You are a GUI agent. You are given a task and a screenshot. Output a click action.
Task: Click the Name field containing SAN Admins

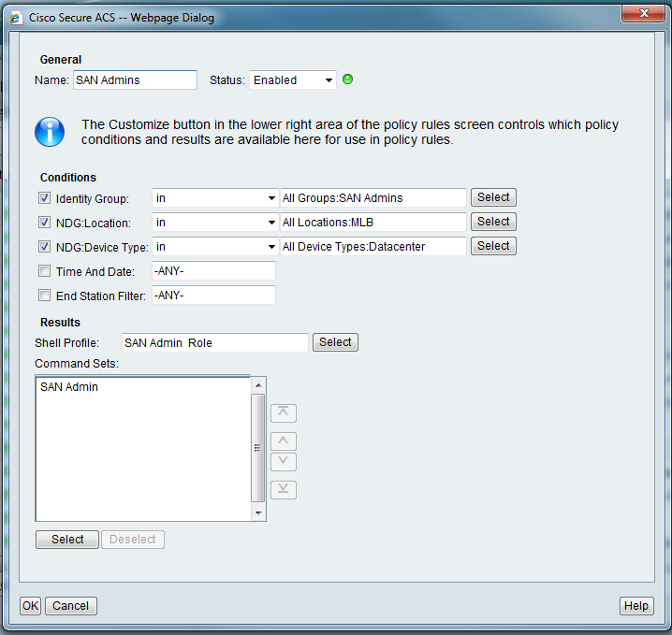coord(135,80)
